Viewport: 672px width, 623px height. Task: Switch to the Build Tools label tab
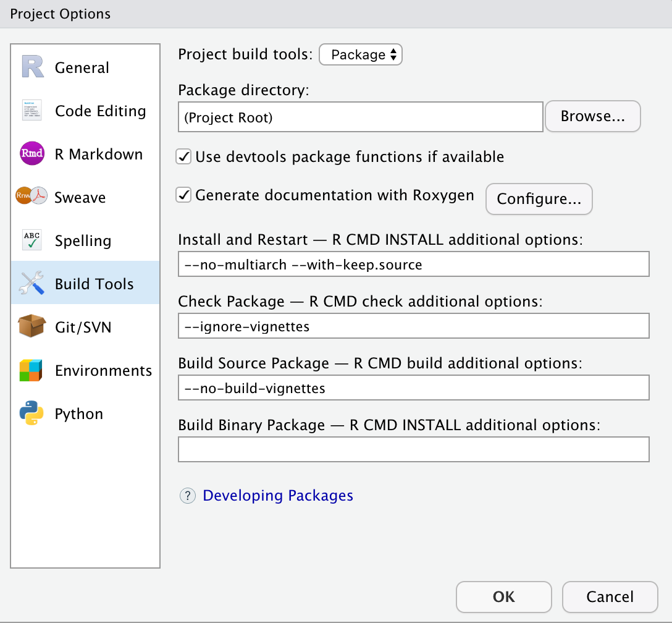point(94,284)
